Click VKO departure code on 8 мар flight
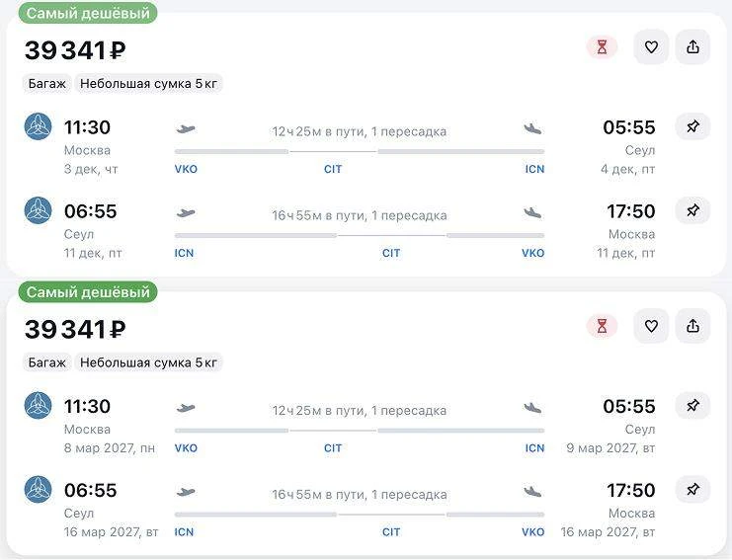The height and width of the screenshot is (560, 732). coord(186,448)
